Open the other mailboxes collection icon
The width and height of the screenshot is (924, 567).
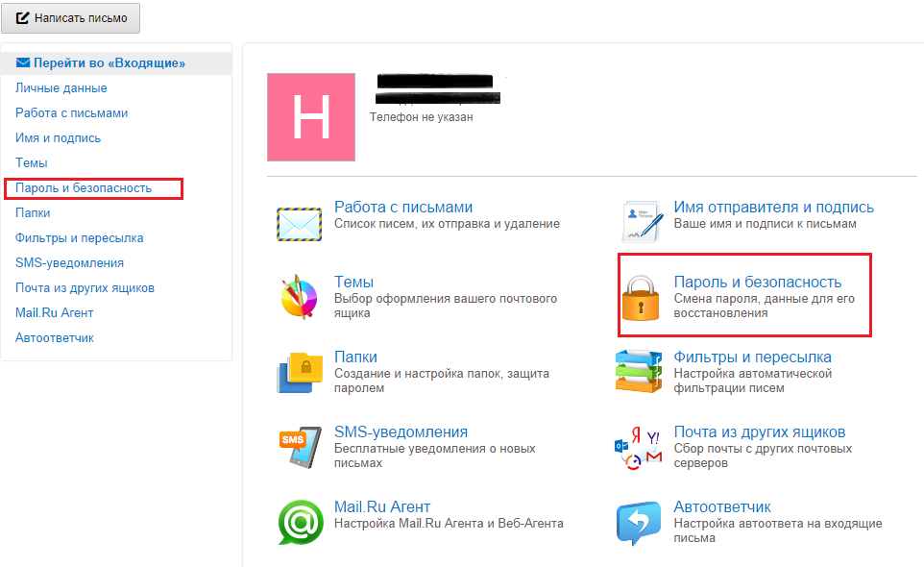click(x=640, y=448)
